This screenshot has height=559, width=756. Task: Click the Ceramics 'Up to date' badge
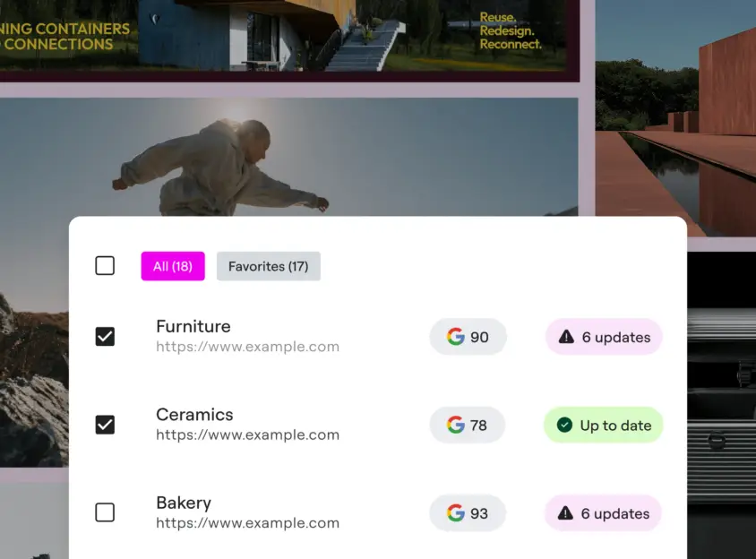coord(604,425)
